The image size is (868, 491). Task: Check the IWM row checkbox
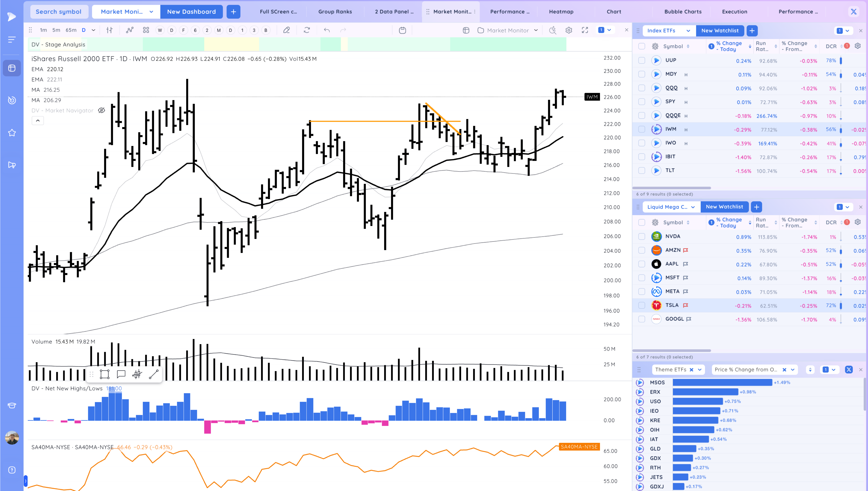click(642, 129)
